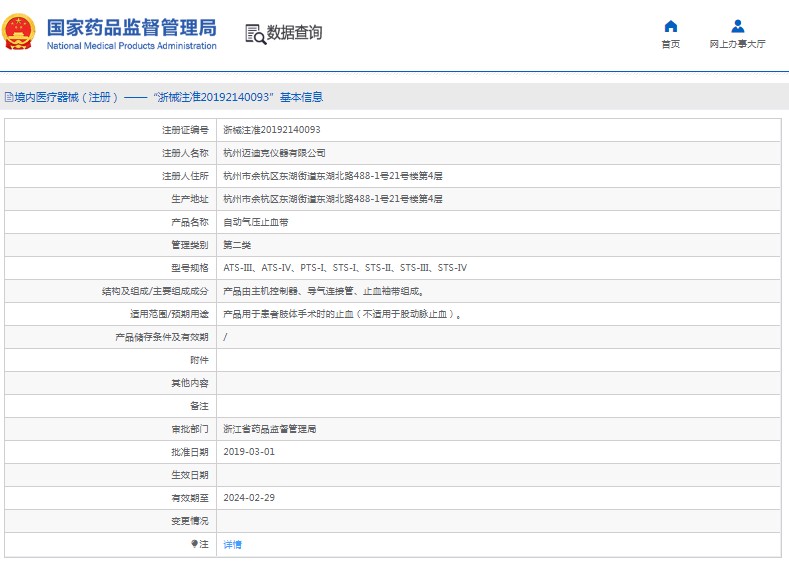Click the 管理类别 row label
The height and width of the screenshot is (563, 789).
189,245
